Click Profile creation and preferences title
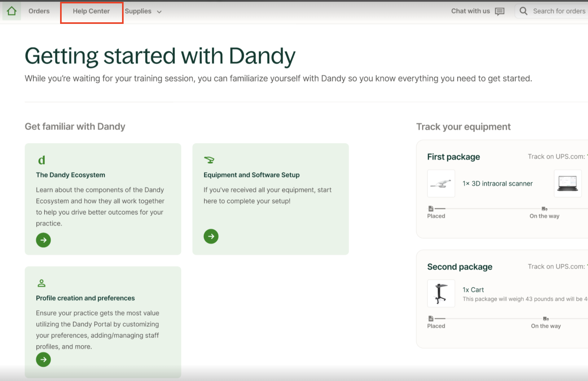This screenshot has height=381, width=588. [x=85, y=298]
